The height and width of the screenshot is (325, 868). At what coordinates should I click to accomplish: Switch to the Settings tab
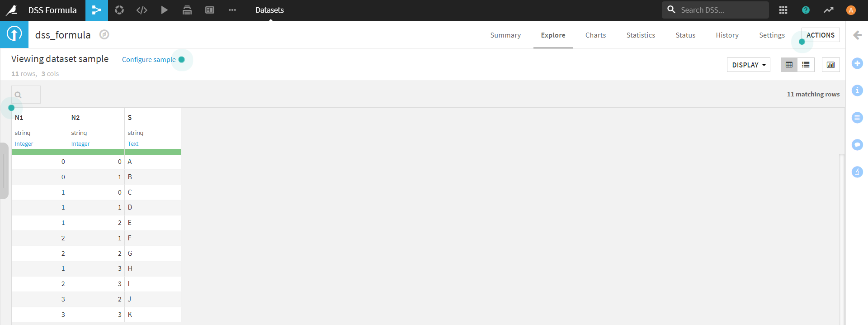coord(772,35)
